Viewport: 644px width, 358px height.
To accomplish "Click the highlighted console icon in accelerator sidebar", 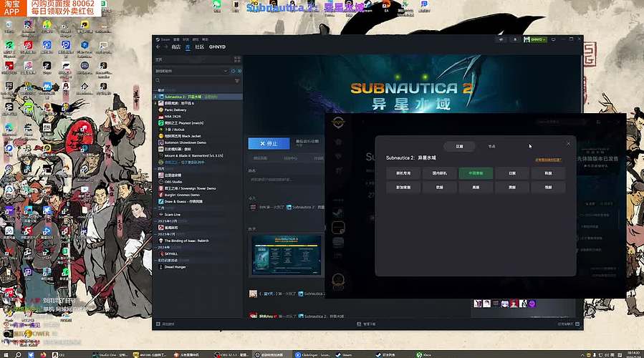I will [338, 227].
